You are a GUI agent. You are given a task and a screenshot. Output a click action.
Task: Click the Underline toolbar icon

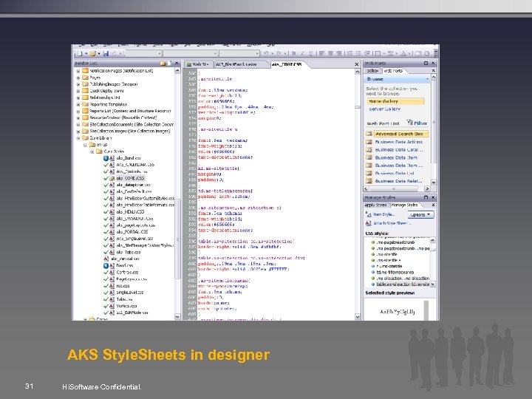[311, 53]
